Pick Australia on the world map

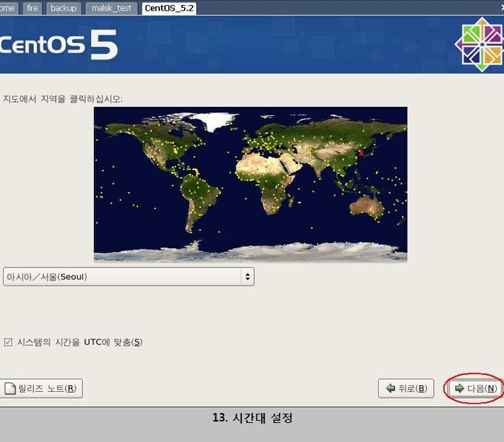[367, 205]
